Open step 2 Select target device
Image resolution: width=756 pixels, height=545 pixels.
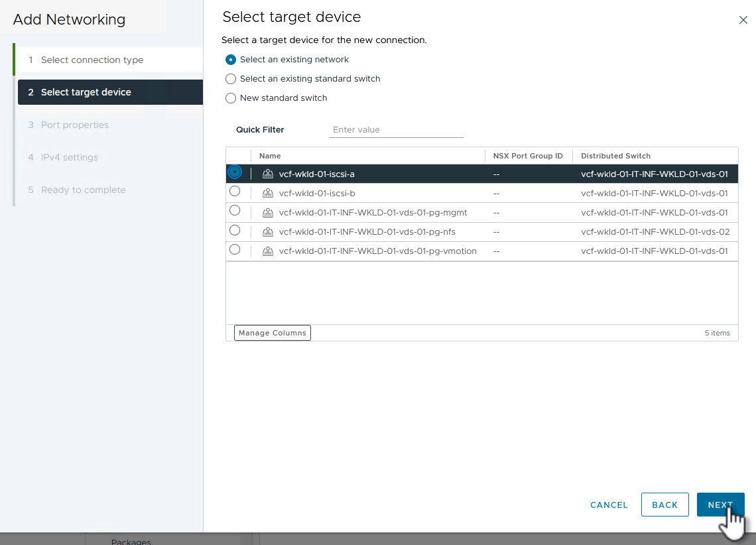point(86,92)
